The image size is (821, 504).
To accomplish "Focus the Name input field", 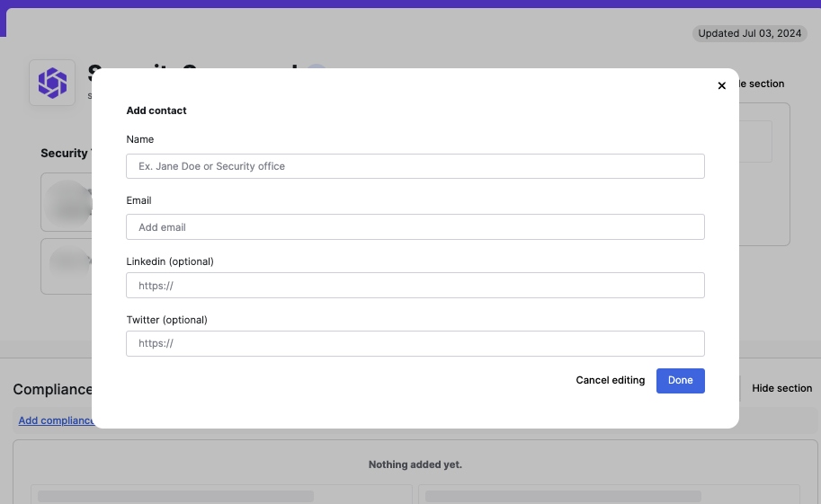I will (415, 166).
